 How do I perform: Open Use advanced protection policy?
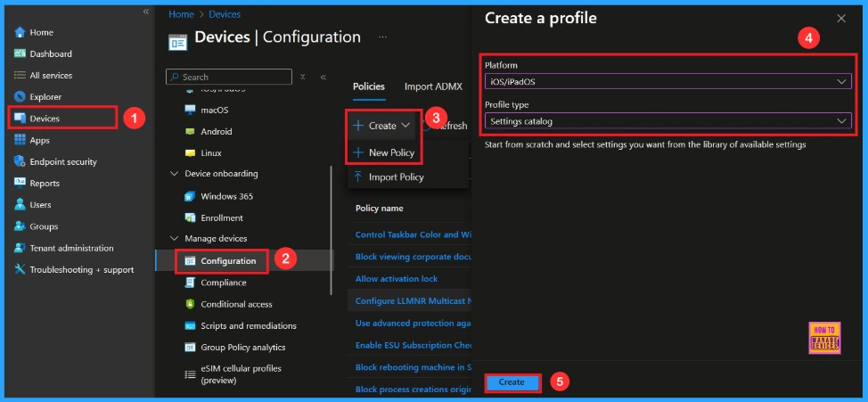(414, 323)
